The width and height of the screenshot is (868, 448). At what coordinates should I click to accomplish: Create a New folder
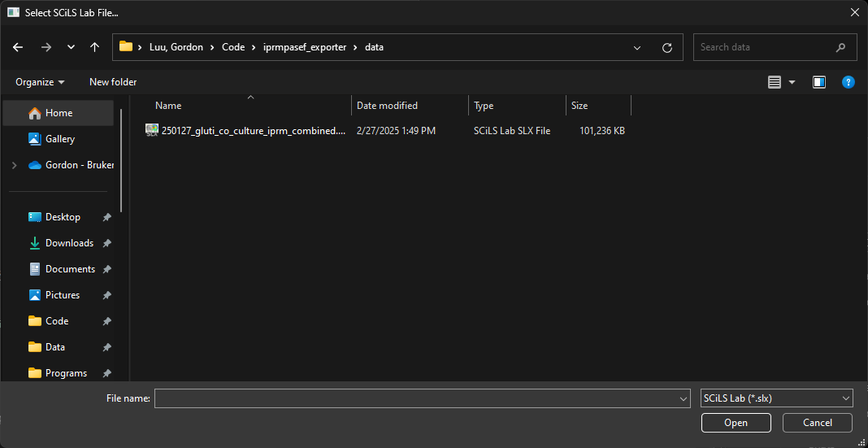(113, 82)
